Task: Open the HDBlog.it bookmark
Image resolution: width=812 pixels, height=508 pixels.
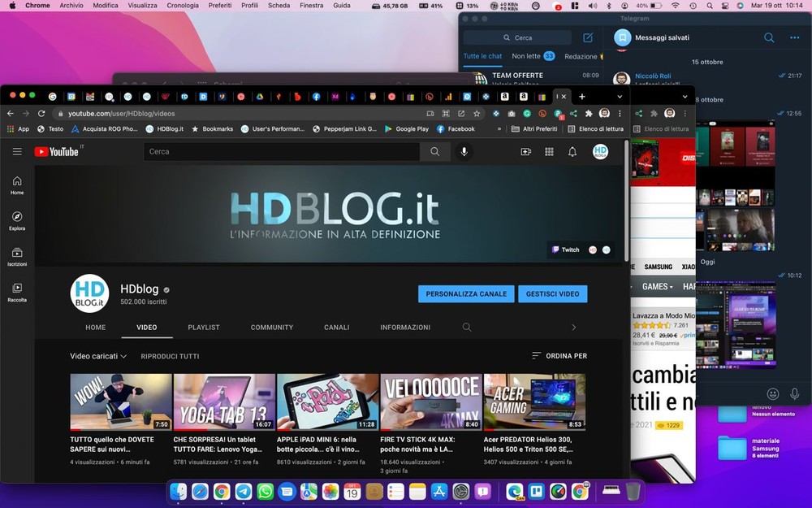Action: click(165, 128)
